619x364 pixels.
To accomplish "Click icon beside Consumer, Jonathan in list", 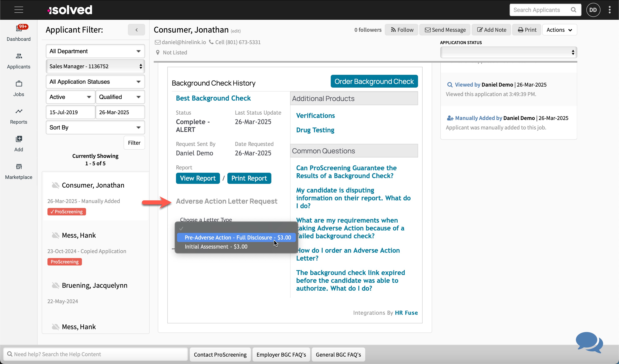I will 56,185.
